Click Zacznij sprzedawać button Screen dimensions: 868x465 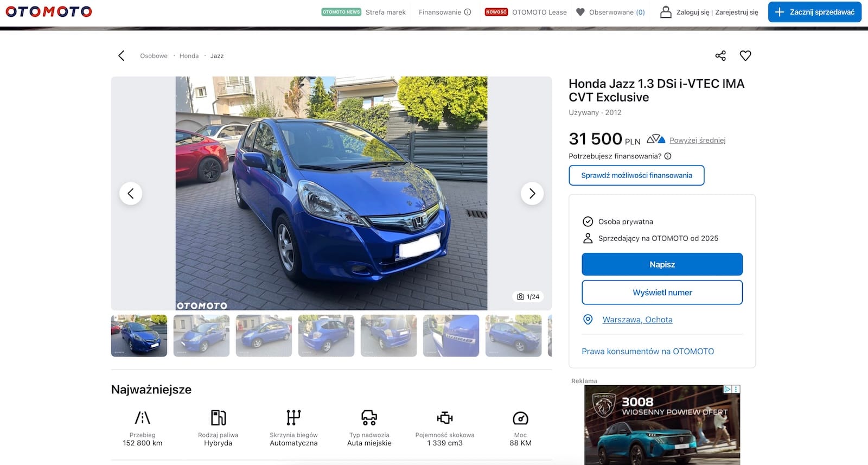tap(815, 12)
